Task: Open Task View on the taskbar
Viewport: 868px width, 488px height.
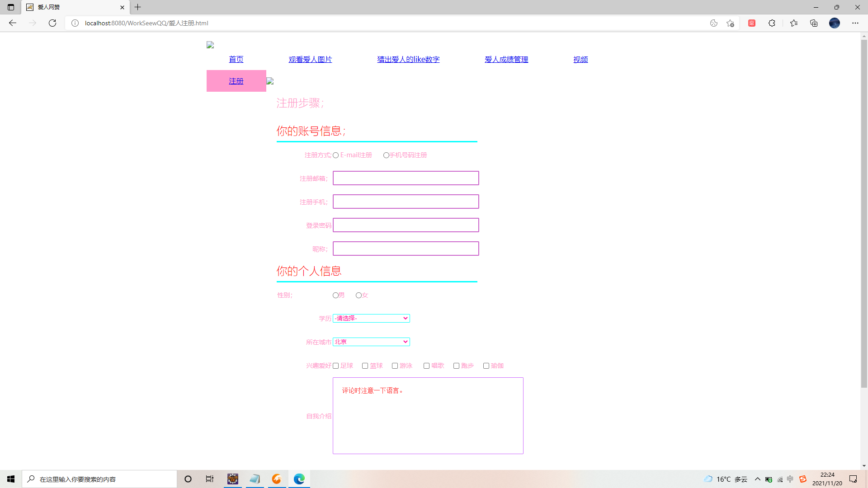Action: point(210,479)
